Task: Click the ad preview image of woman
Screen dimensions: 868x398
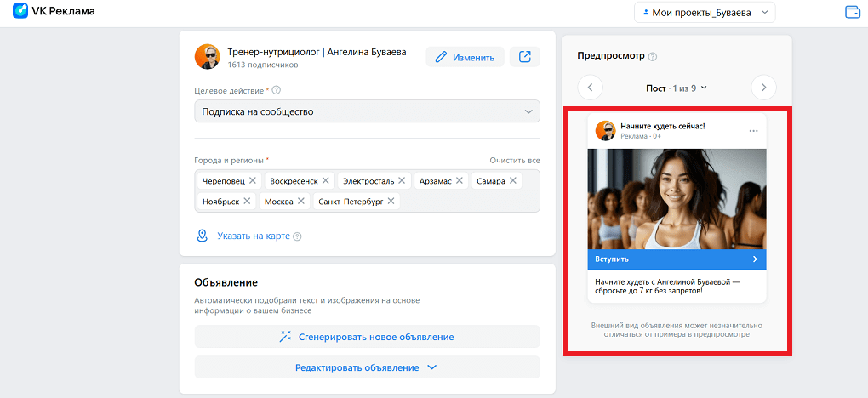Action: pos(677,199)
